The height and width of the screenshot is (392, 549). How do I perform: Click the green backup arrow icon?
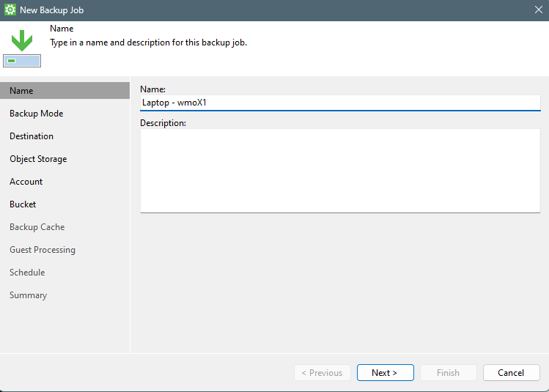[x=22, y=42]
